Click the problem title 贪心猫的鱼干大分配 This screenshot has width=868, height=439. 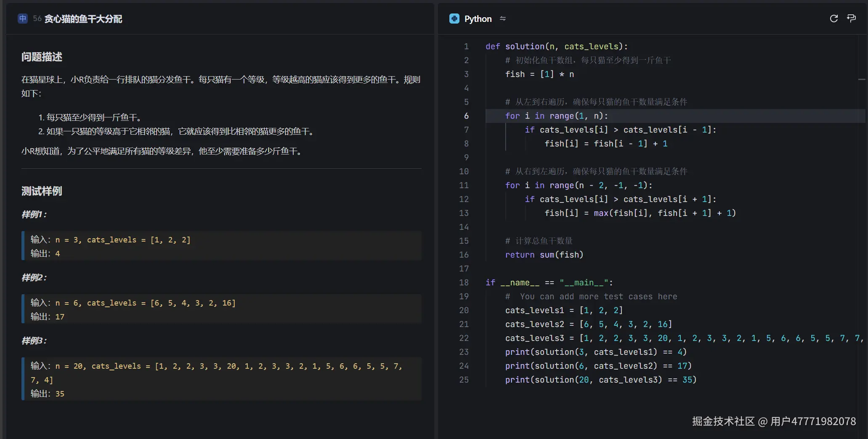[83, 19]
